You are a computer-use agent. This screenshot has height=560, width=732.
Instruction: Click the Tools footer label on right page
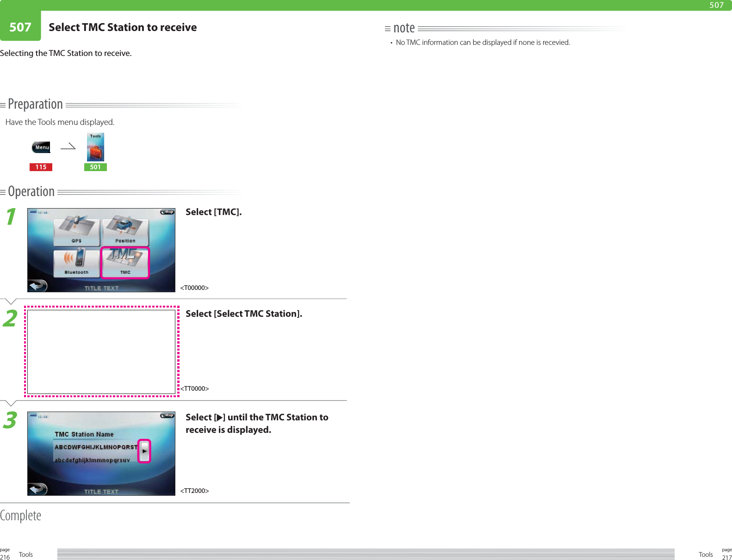click(706, 554)
